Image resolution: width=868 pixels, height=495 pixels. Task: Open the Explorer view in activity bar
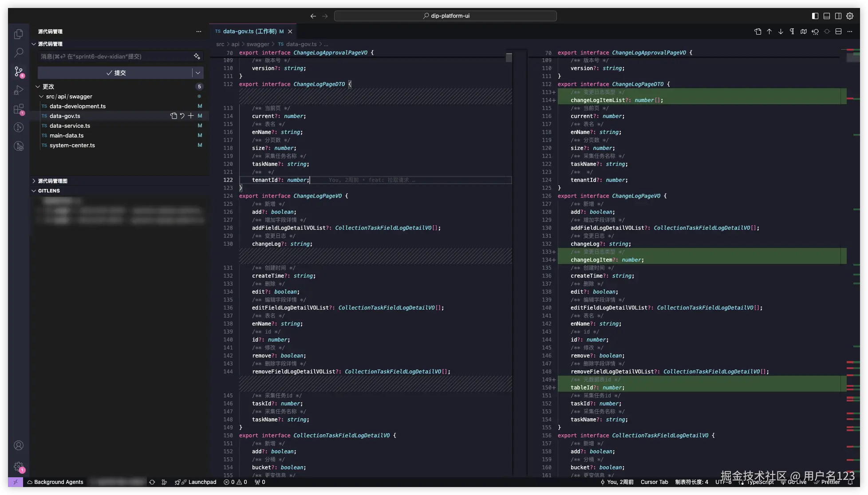[x=19, y=34]
